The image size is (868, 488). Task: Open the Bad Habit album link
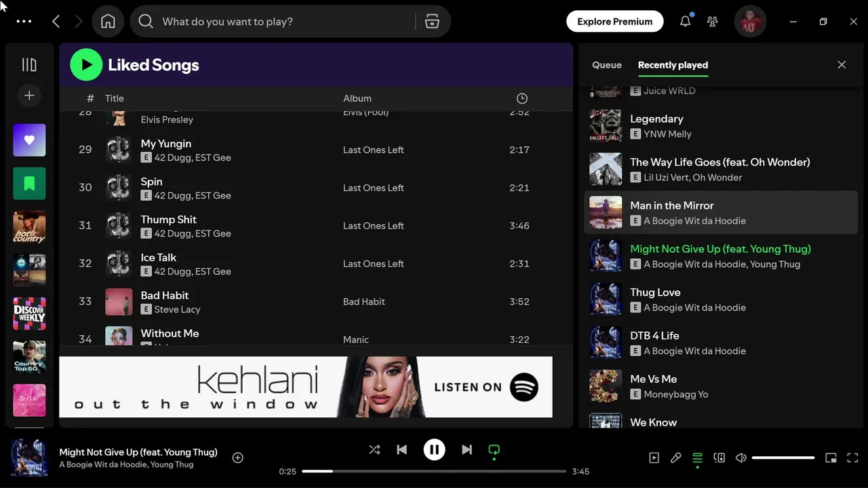pyautogui.click(x=364, y=302)
